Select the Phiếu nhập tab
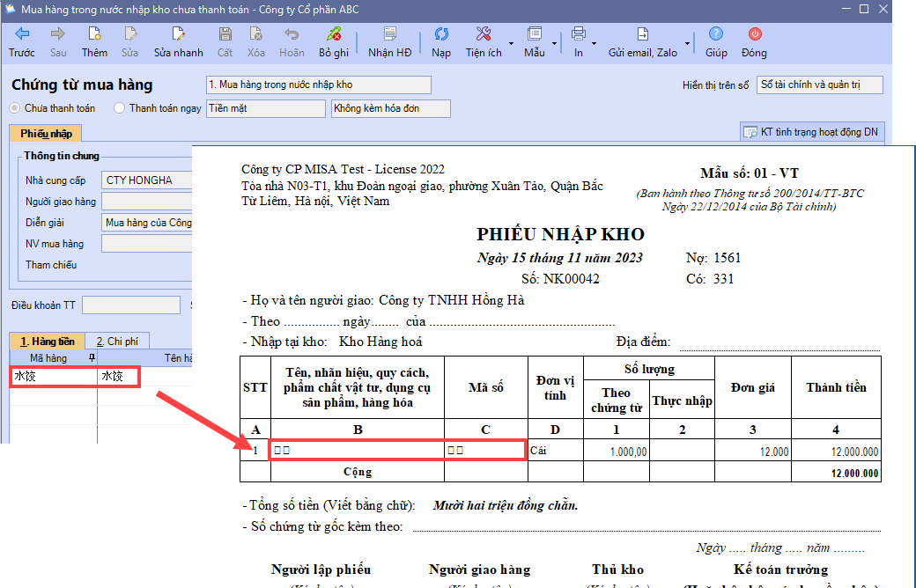Screen dimensions: 916x588 click(x=46, y=134)
